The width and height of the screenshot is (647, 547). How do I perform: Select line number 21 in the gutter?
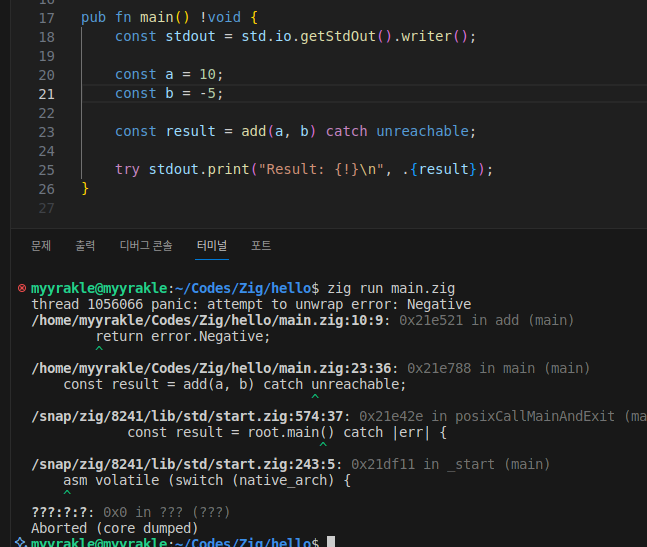(x=46, y=93)
